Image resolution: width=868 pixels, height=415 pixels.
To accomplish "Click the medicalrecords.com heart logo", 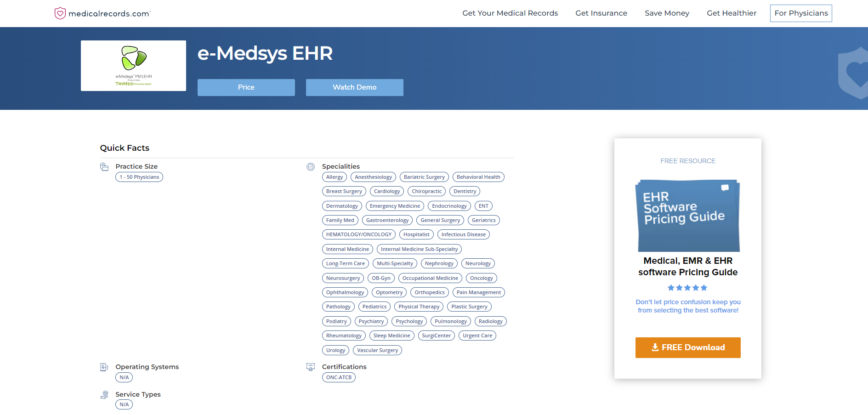I will coord(60,13).
